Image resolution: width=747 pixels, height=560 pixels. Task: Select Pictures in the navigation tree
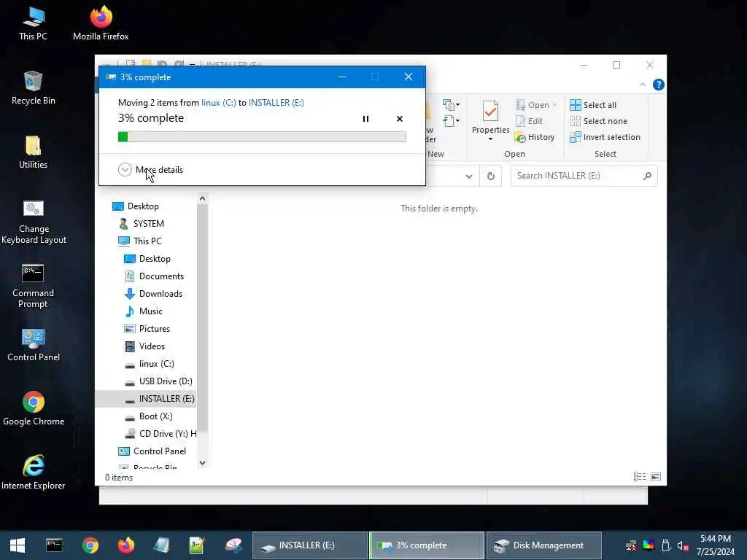click(x=147, y=329)
